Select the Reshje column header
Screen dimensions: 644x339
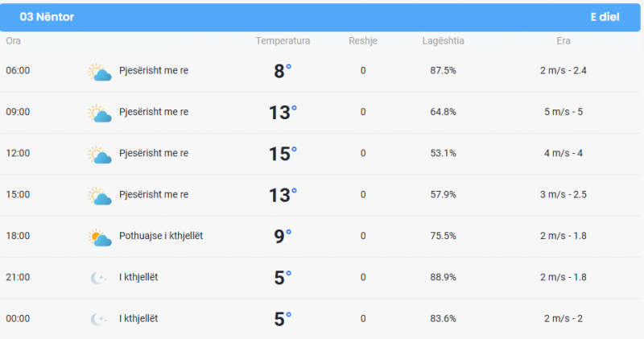click(363, 41)
